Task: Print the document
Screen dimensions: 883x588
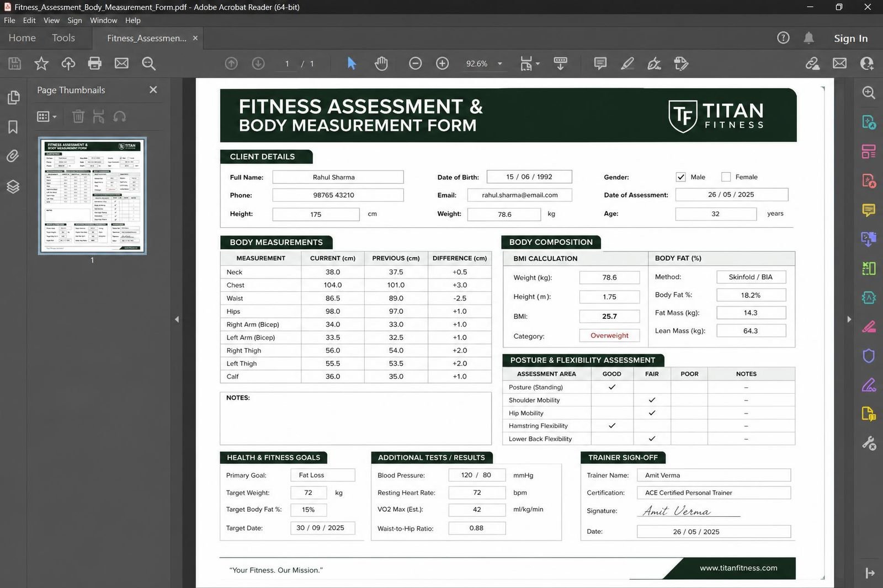Action: [x=95, y=63]
